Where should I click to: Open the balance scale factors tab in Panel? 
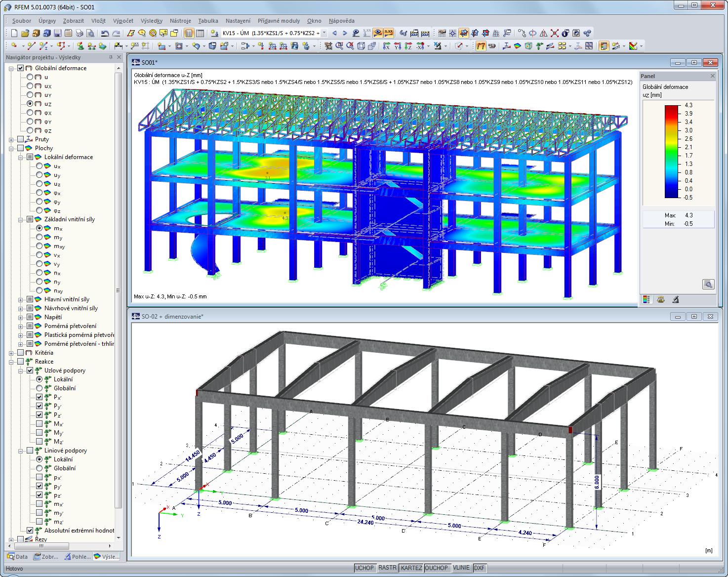click(661, 299)
